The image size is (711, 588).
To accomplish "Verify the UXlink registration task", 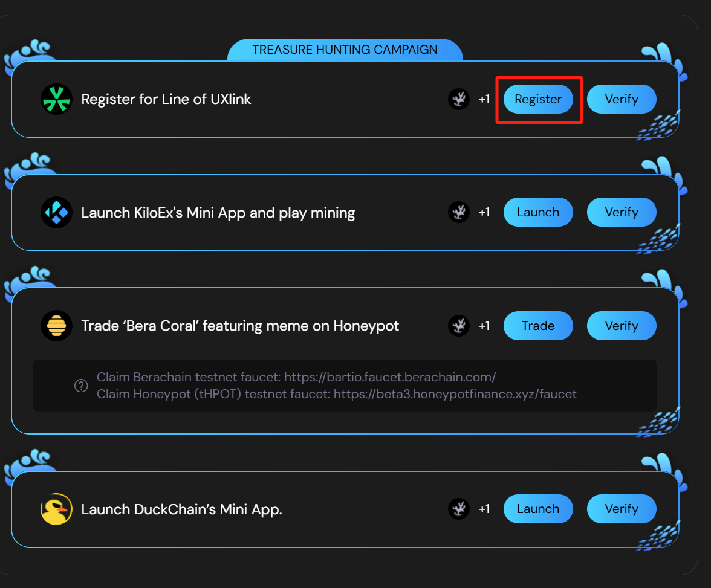I will point(622,99).
